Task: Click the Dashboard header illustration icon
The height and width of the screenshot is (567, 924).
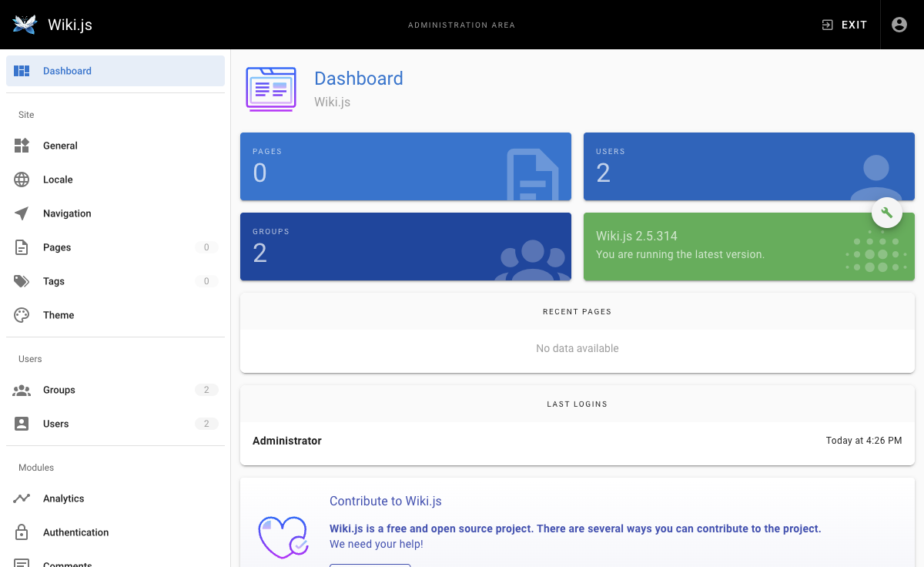Action: click(x=271, y=89)
